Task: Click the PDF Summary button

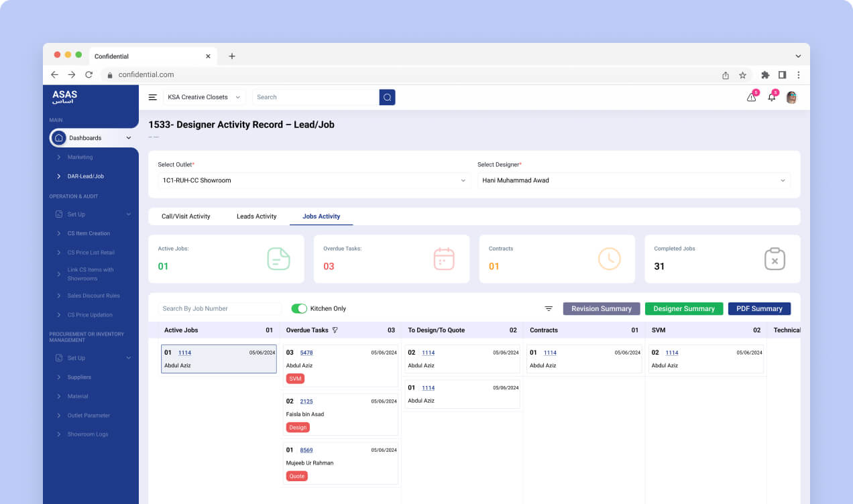Action: (759, 308)
